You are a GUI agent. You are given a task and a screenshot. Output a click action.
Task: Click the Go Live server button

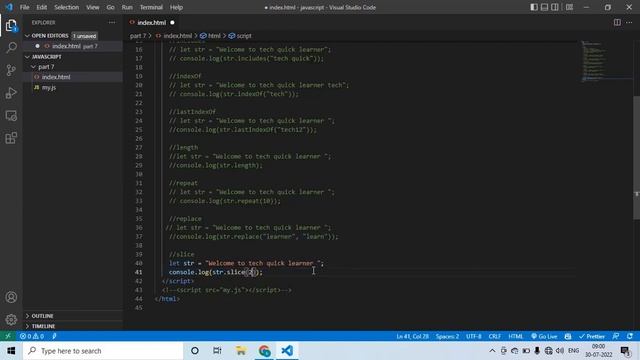(x=544, y=336)
